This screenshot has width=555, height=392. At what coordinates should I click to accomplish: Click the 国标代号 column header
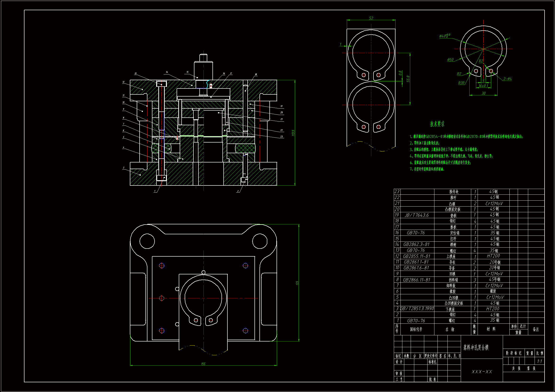pyautogui.click(x=416, y=329)
